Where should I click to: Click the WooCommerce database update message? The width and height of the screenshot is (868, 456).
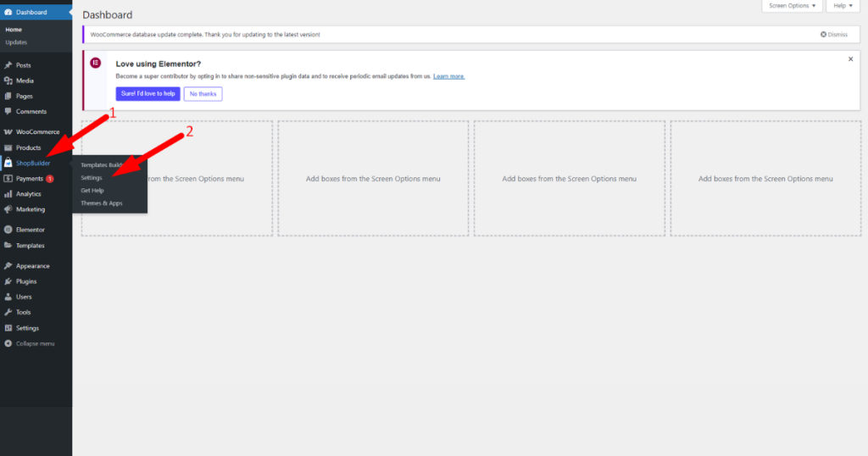(205, 34)
